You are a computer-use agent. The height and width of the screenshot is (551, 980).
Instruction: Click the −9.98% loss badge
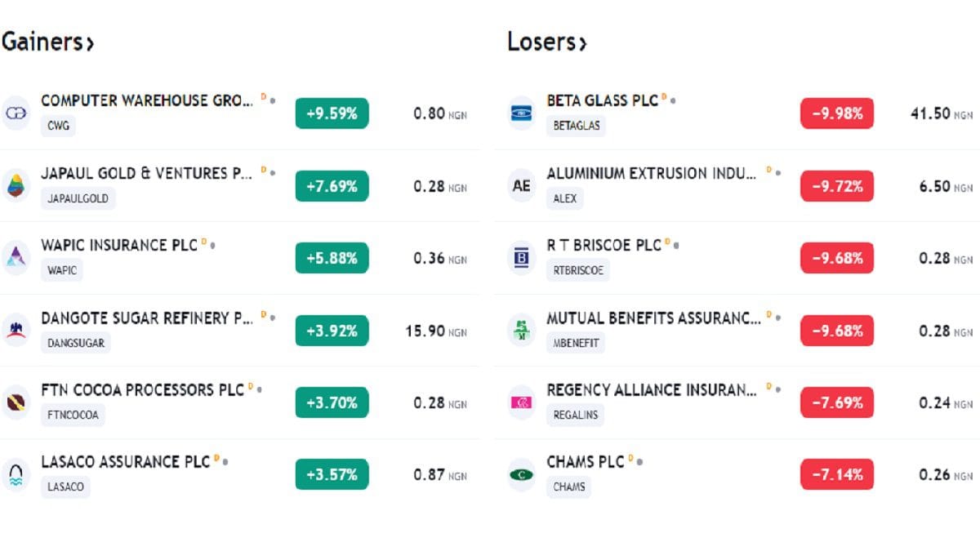pos(836,113)
